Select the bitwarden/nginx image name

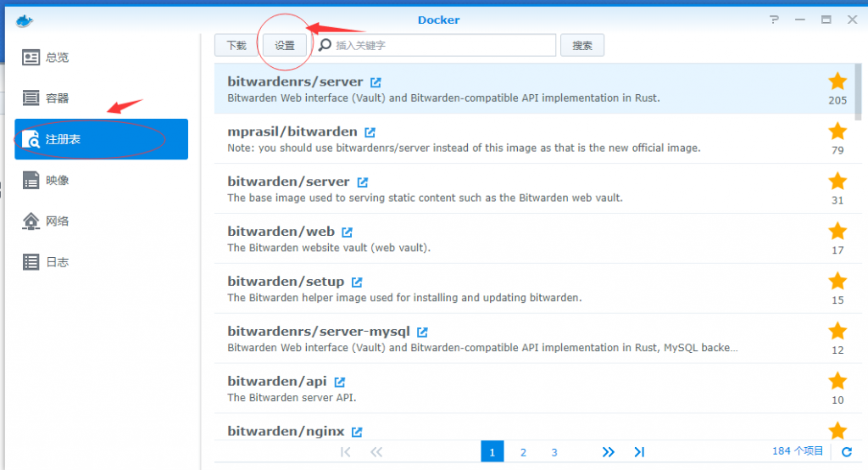click(286, 431)
